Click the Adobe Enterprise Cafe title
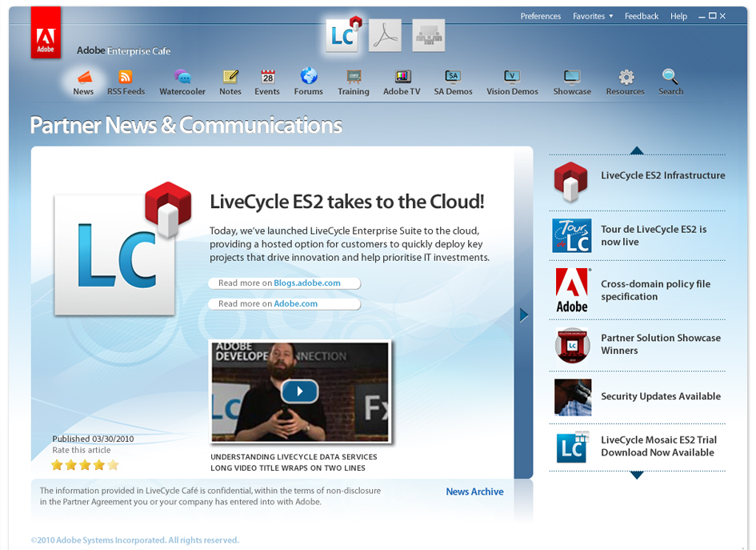756x550 pixels. click(123, 50)
